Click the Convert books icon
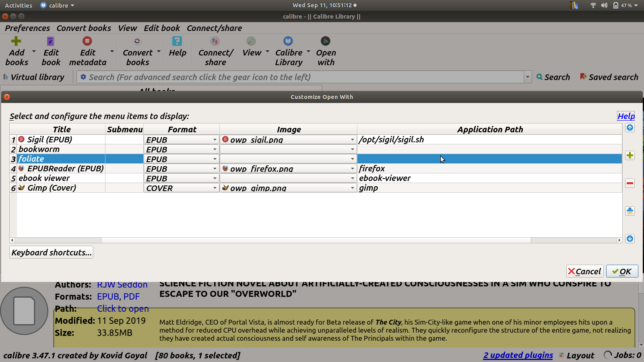This screenshot has width=644, height=362. click(137, 41)
